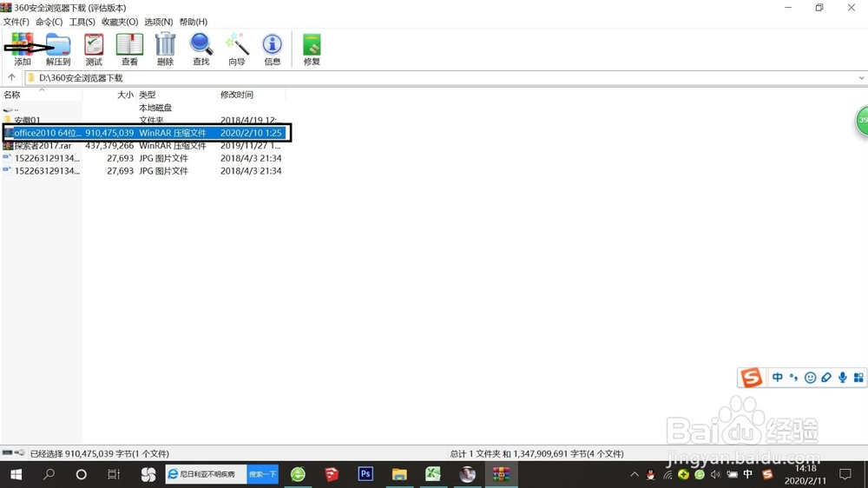Open Sogou toolbox grid icon
The width and height of the screenshot is (868, 488).
[x=858, y=378]
